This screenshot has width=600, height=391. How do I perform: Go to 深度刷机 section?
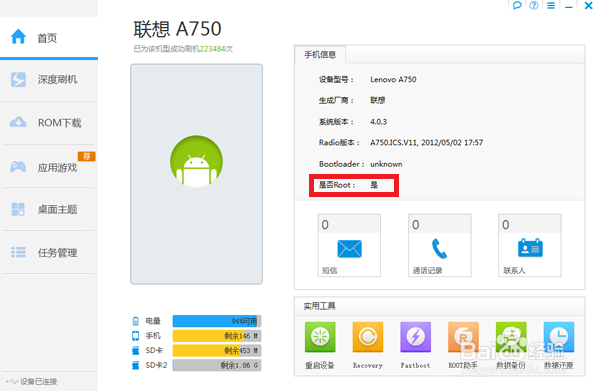pos(49,80)
